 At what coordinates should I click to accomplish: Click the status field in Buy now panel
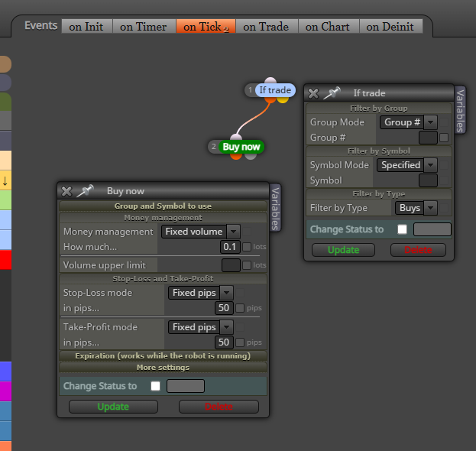point(186,386)
